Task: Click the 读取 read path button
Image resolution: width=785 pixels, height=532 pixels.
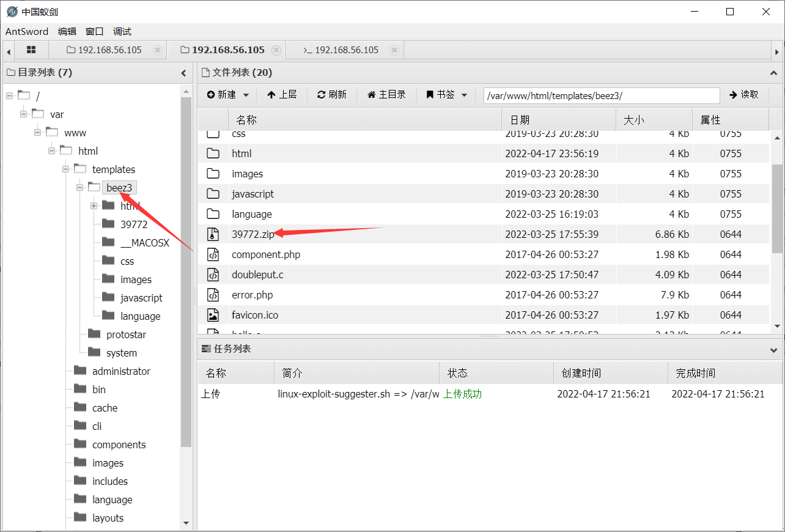Action: [x=744, y=95]
